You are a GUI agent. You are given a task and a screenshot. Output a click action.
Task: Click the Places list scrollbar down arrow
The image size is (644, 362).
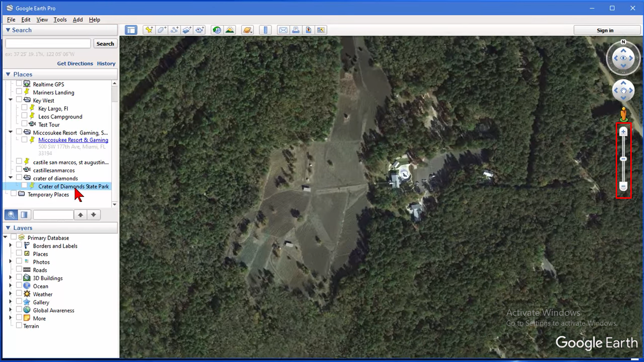115,204
